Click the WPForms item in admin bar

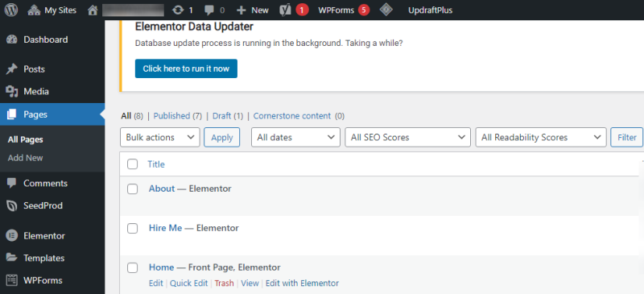coord(336,10)
